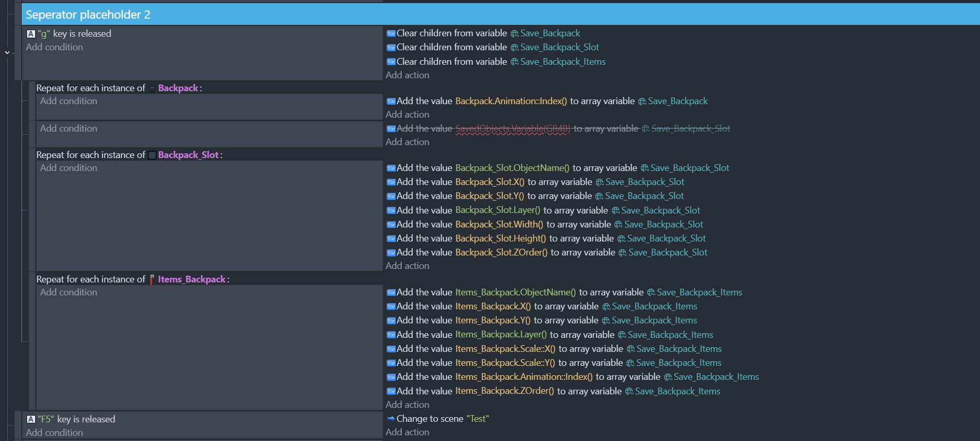Add action below Change to scene "Test"
The width and height of the screenshot is (980, 441).
(407, 432)
